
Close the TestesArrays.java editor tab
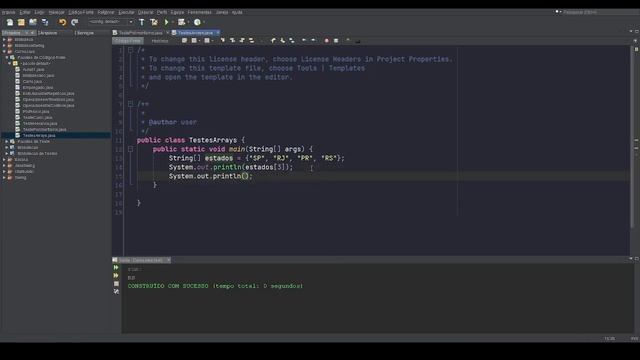coord(218,33)
